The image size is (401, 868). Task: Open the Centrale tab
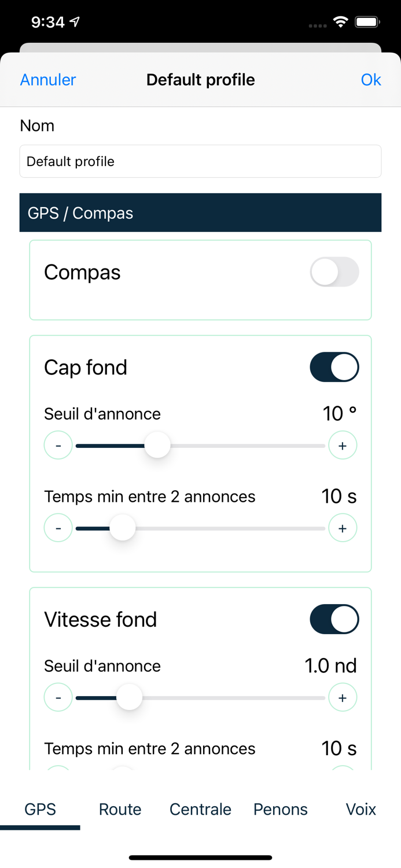pyautogui.click(x=200, y=809)
